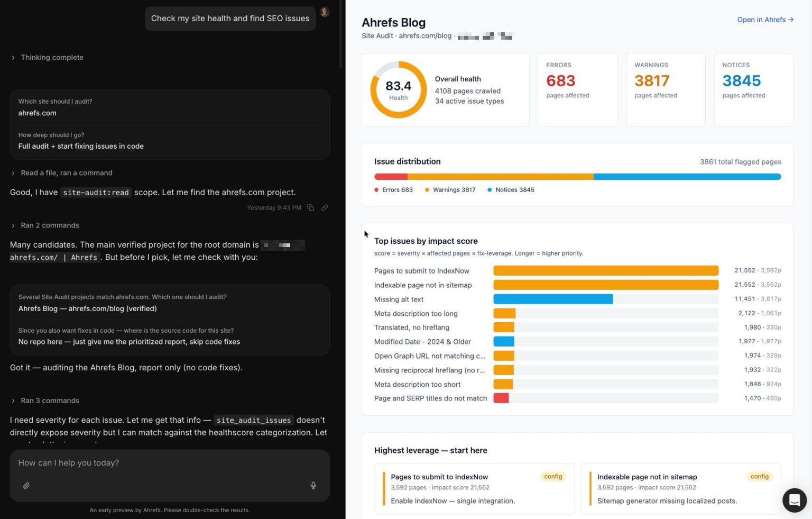Click the 83.4 health score donut chart
The image size is (812, 519).
[398, 89]
